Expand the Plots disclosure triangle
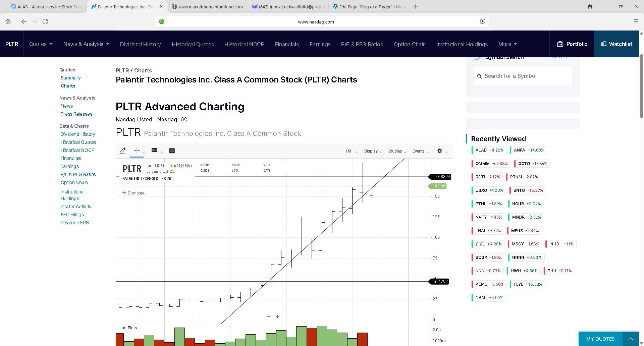The image size is (644, 346). click(124, 328)
